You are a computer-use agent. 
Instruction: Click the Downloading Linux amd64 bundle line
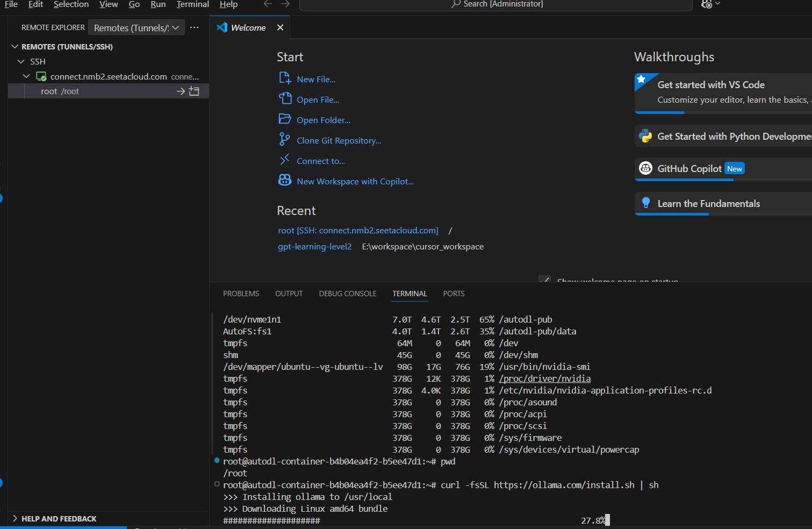(x=305, y=509)
